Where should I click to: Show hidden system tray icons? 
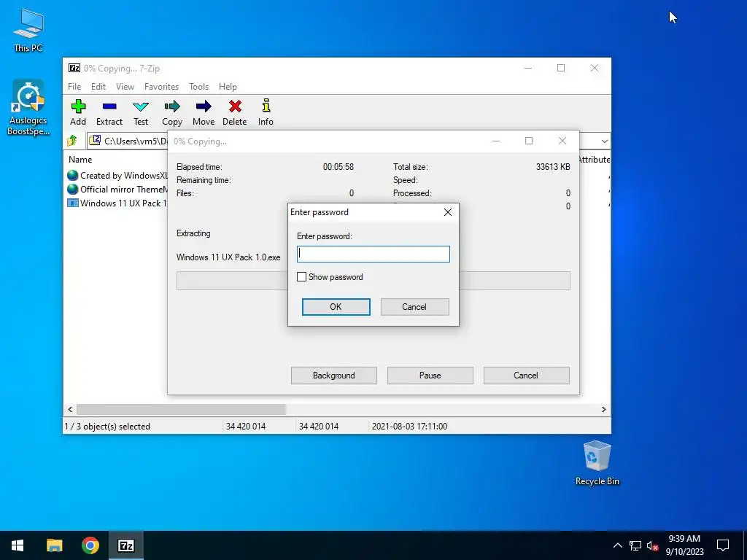tap(617, 545)
